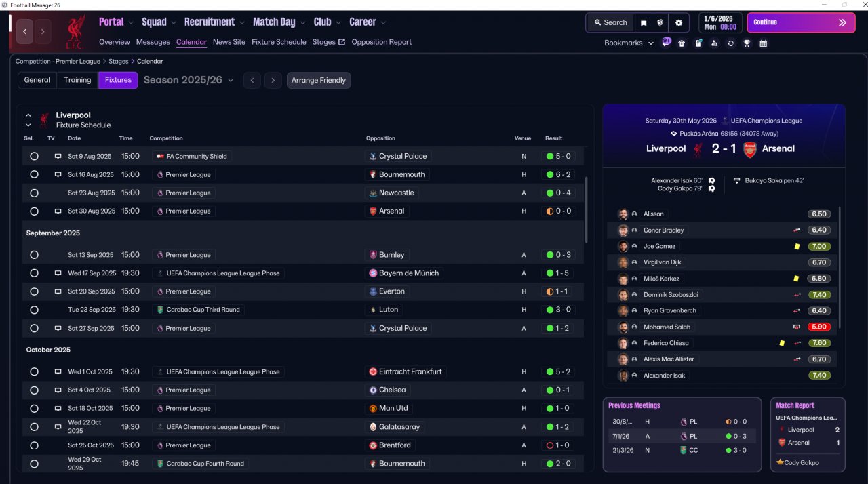Click the Search button
The image size is (868, 484).
(610, 22)
